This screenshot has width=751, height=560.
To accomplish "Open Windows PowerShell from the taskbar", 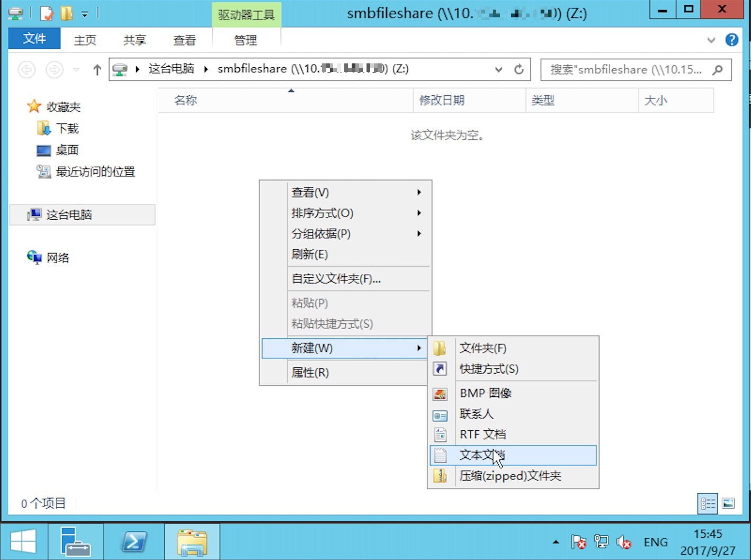I will tap(134, 541).
